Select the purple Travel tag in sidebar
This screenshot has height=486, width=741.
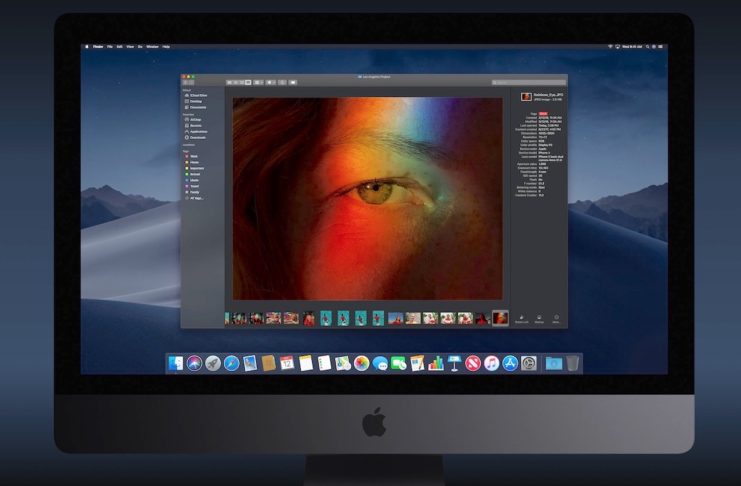point(192,186)
